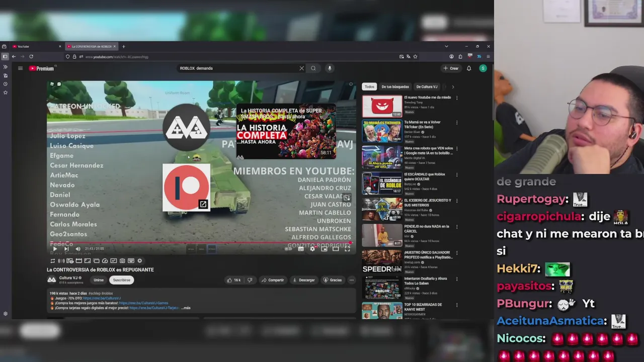Click the Suscribirse button
The height and width of the screenshot is (362, 644).
(x=121, y=280)
